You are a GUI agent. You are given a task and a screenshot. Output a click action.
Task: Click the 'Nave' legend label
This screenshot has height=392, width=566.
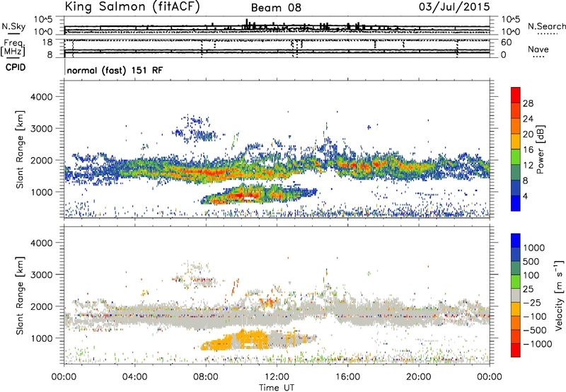[x=538, y=49]
